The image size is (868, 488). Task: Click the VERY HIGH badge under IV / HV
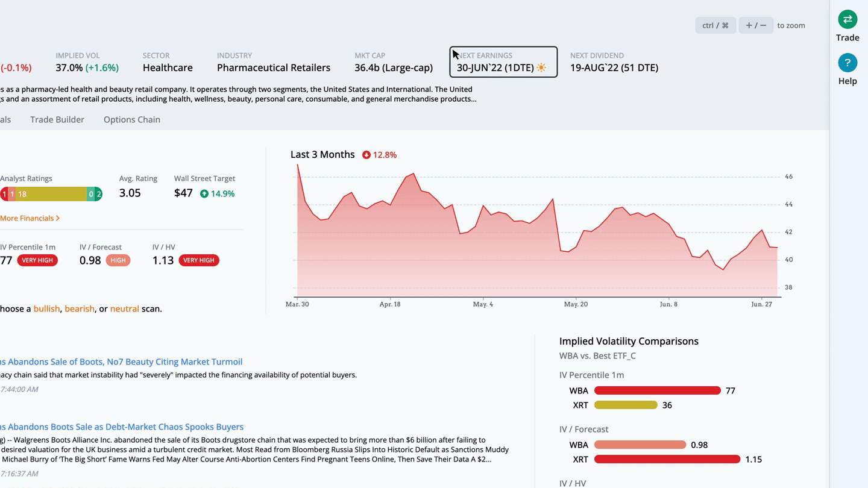point(199,260)
